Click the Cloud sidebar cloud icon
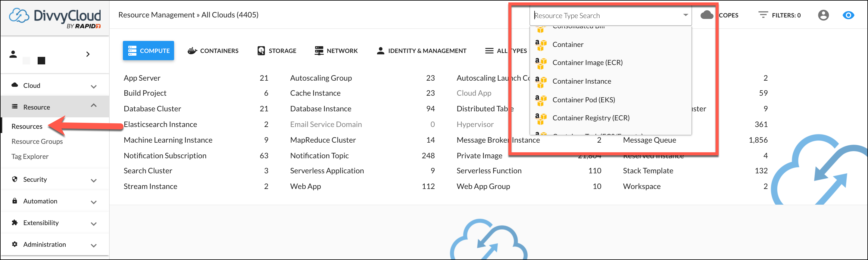Image resolution: width=868 pixels, height=260 pixels. 14,85
